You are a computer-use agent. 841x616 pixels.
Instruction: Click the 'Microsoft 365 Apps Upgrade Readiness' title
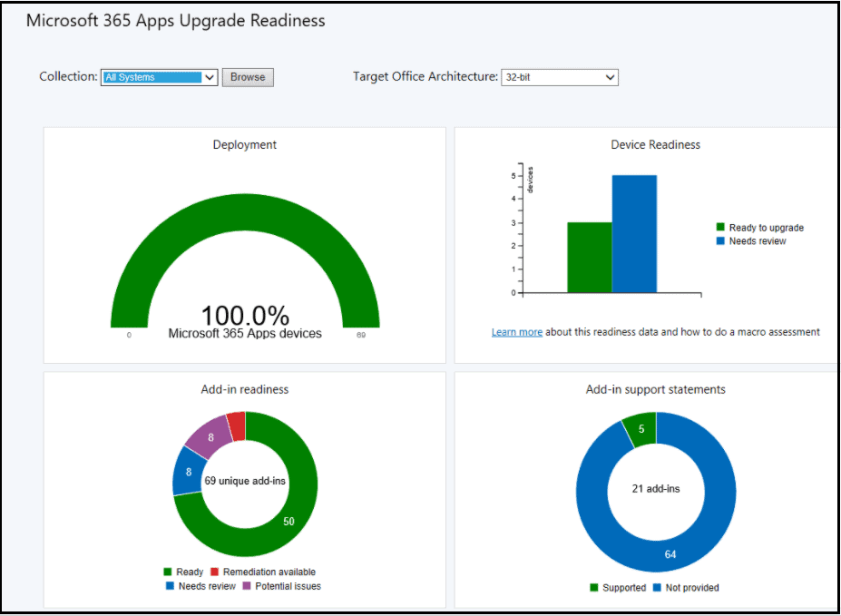[x=176, y=20]
